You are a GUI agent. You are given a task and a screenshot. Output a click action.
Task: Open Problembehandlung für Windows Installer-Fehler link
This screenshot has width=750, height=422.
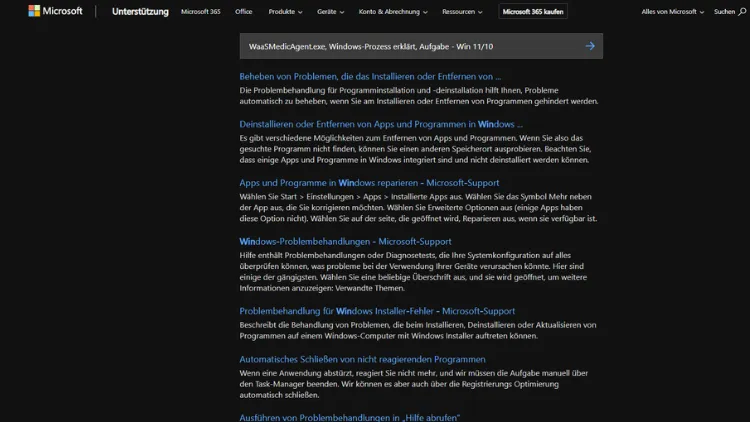pyautogui.click(x=377, y=311)
